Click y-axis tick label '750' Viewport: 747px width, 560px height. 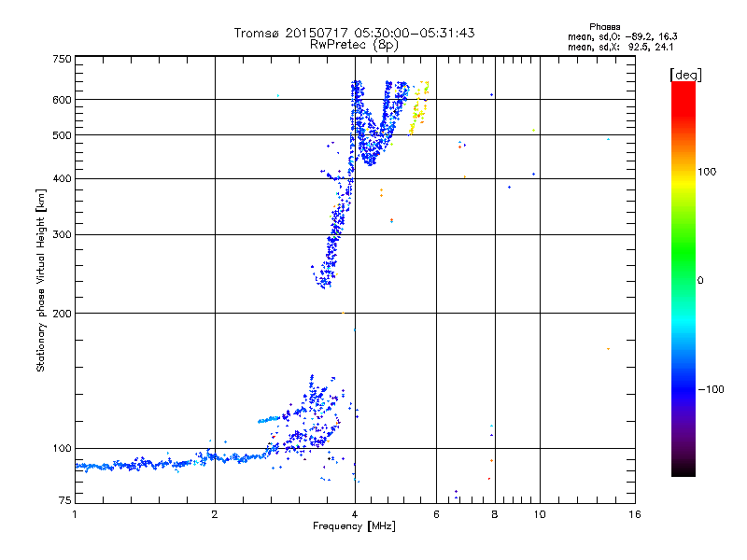pyautogui.click(x=62, y=59)
